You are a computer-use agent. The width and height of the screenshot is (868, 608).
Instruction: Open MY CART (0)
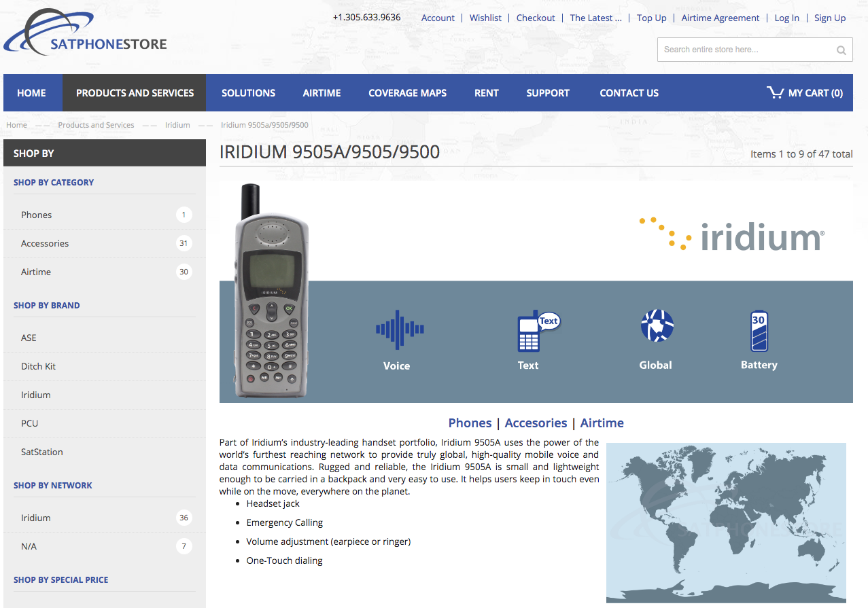tap(805, 93)
